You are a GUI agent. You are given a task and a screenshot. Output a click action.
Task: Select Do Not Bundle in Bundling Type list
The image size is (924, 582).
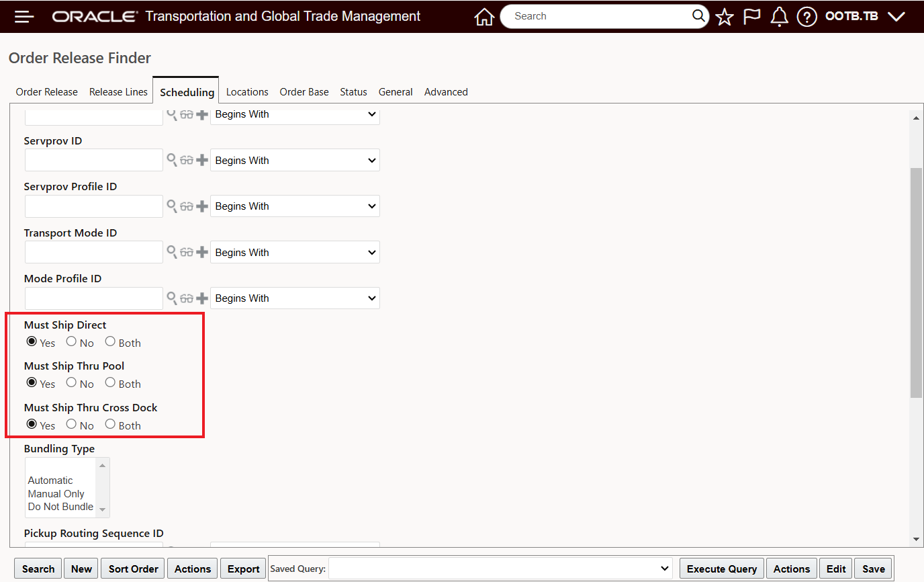pos(60,507)
